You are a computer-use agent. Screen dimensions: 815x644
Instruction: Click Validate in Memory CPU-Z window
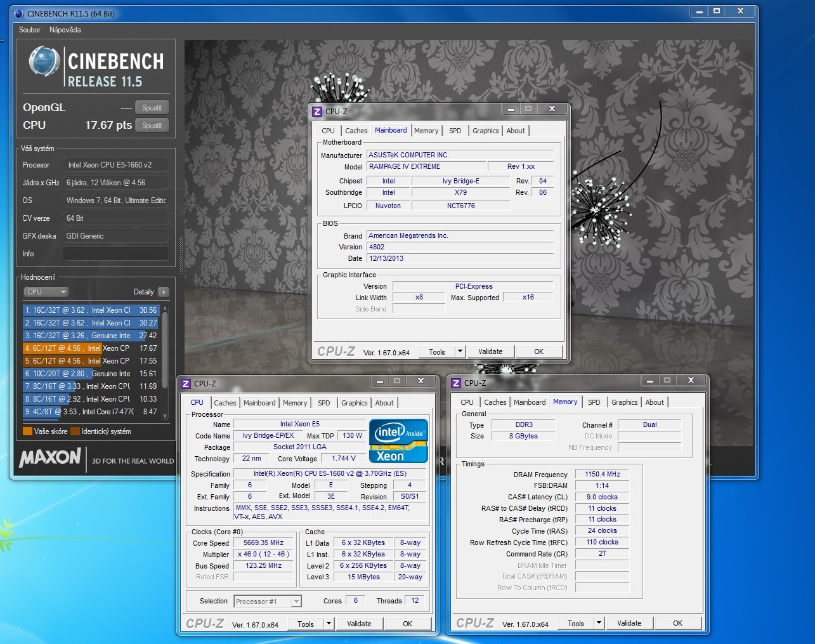629,623
